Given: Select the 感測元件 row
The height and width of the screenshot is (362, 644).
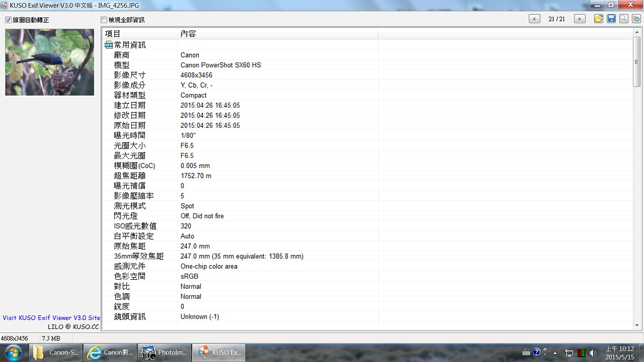Looking at the screenshot, I should [367, 267].
